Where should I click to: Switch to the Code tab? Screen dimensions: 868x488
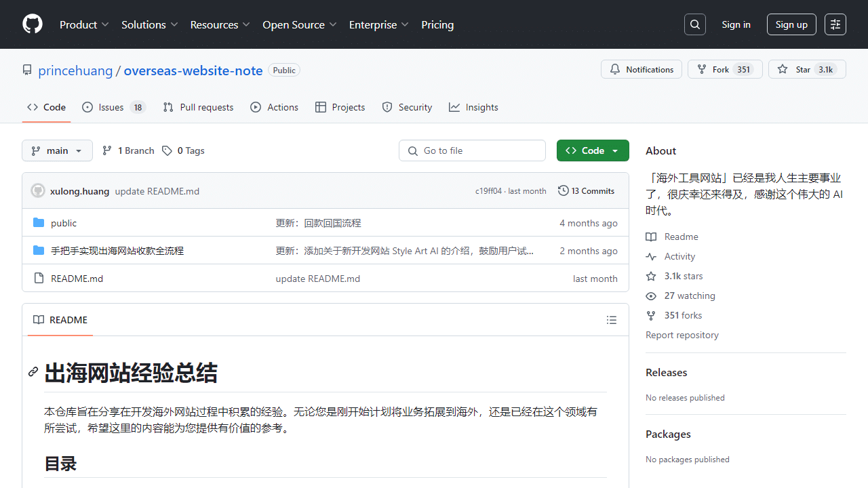click(x=46, y=107)
